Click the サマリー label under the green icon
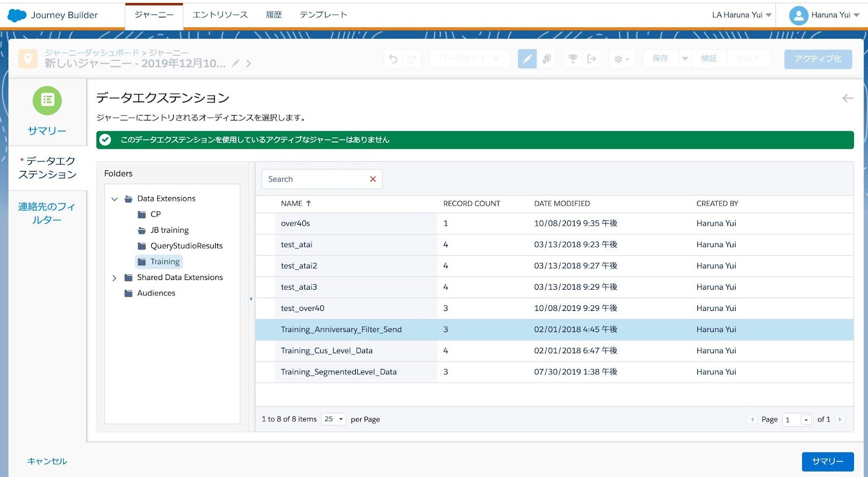Screen dimensions: 868x477 [47, 131]
